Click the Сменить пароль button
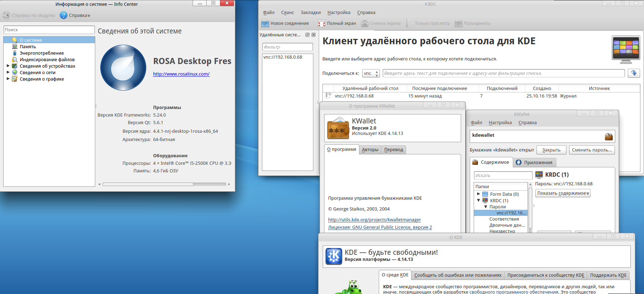 click(592, 150)
